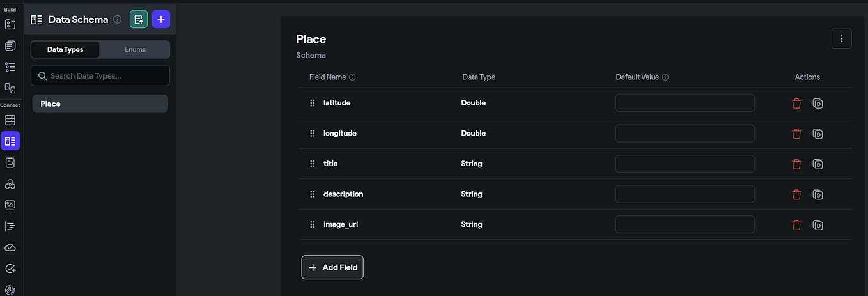Delete the latitude field

point(796,103)
